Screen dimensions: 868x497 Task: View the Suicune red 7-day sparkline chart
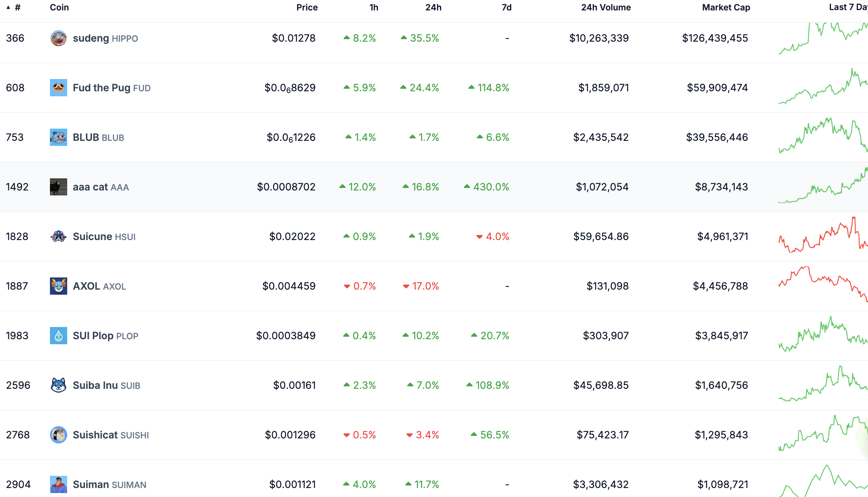[823, 236]
